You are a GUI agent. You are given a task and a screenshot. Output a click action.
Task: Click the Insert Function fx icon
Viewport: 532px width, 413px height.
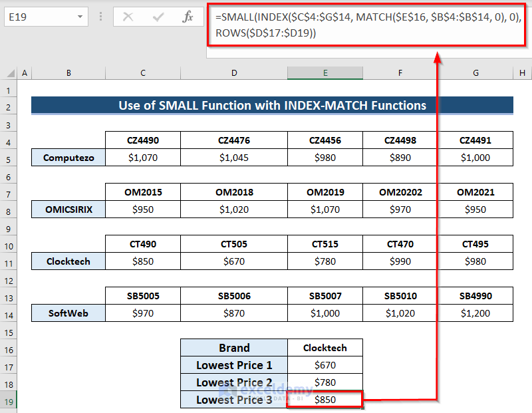tap(188, 17)
